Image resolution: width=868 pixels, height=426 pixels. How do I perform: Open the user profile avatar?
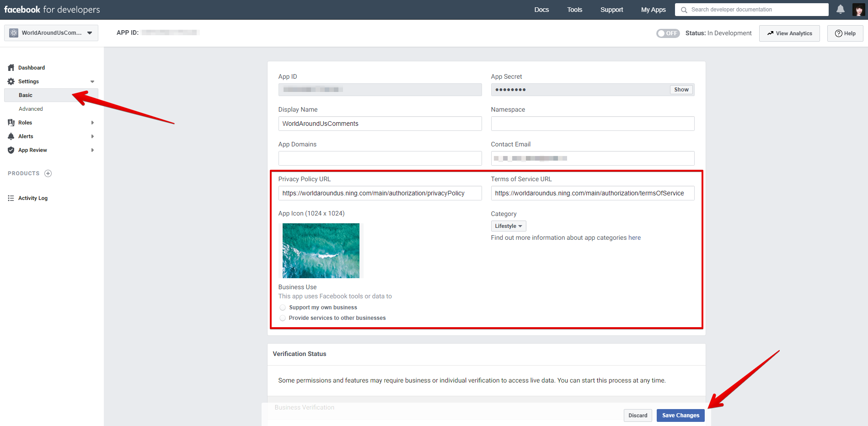858,10
